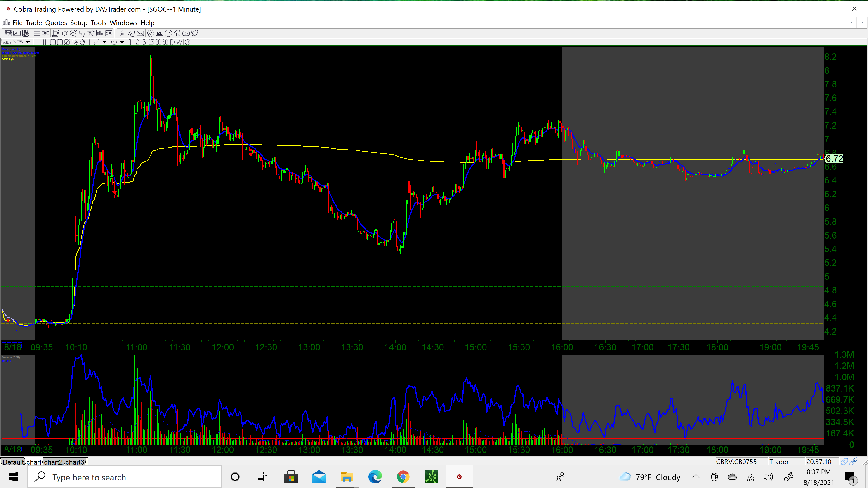Set the chart to 15 minute timeframe

tap(151, 42)
